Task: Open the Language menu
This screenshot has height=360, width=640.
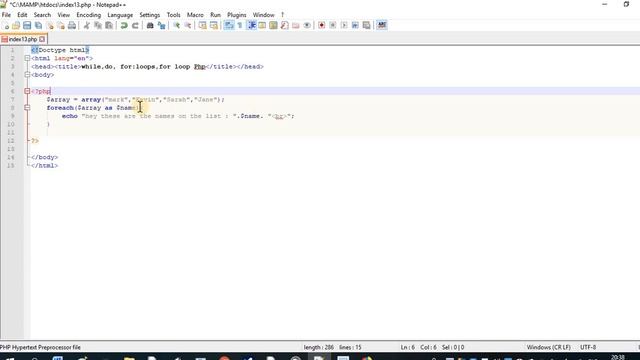Action: point(120,15)
